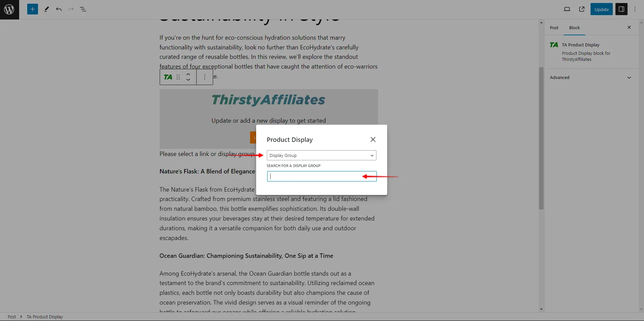The width and height of the screenshot is (644, 321).
Task: Toggle the block inserter plus button
Action: click(33, 9)
